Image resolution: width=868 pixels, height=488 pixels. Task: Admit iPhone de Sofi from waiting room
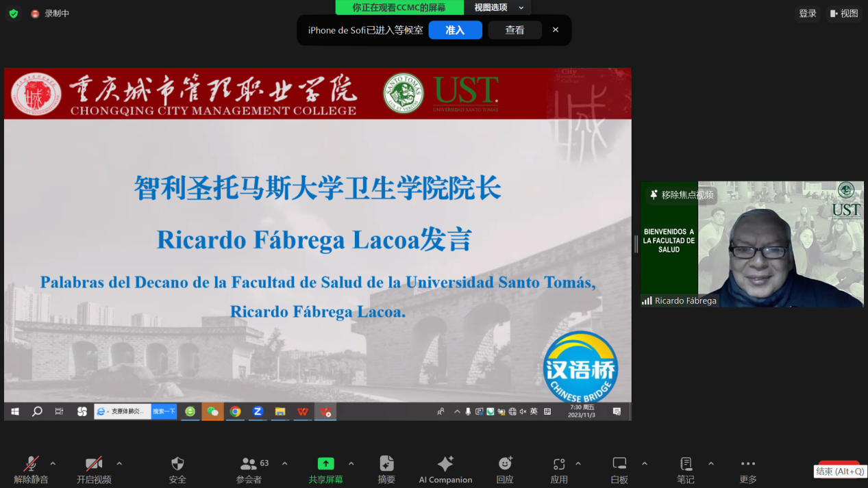pyautogui.click(x=455, y=30)
